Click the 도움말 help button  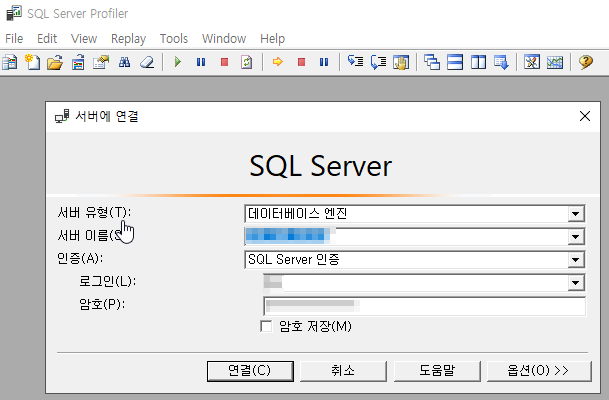(437, 371)
